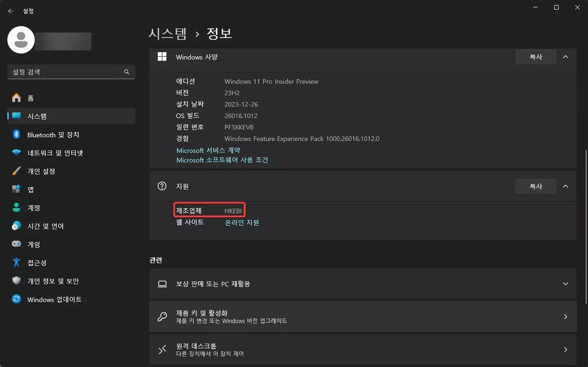Click the laptop icon for 보상 판매 또는 PC 재활용

(x=162, y=284)
